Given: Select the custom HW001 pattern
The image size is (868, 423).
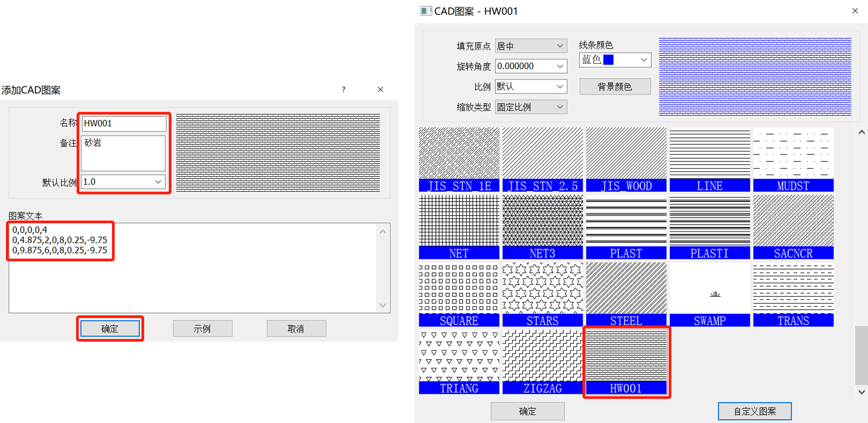Looking at the screenshot, I should tap(626, 362).
